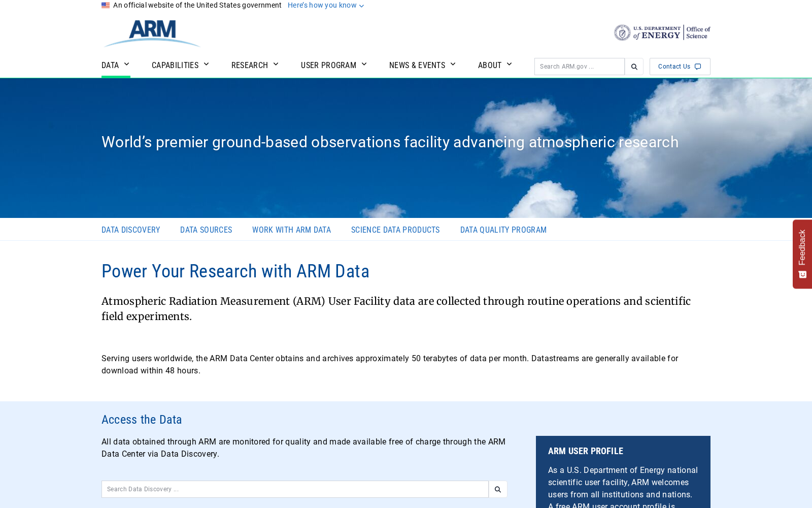Image resolution: width=812 pixels, height=508 pixels.
Task: Click the 'Access the Data' heading
Action: [142, 420]
